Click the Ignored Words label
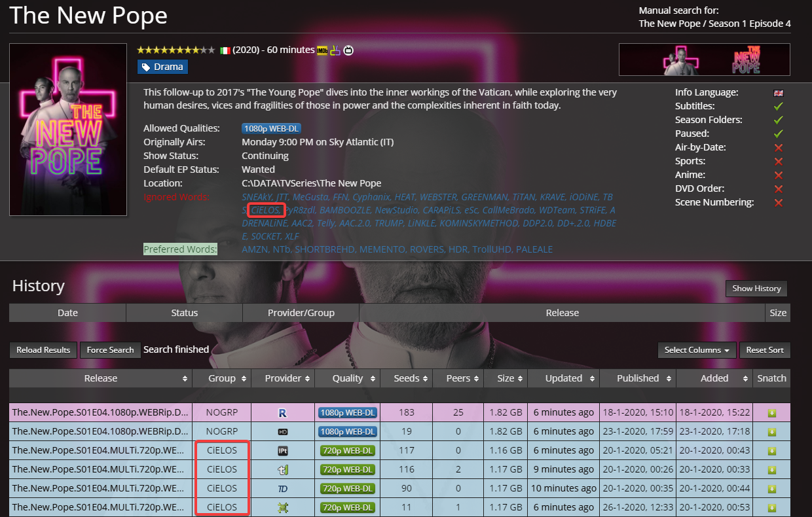 (x=177, y=197)
